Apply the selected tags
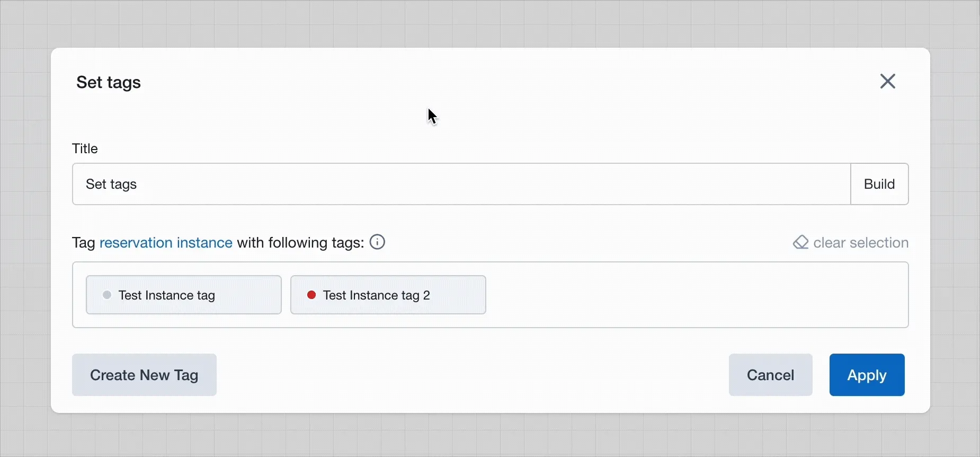Screen dimensions: 980x457 coord(867,375)
